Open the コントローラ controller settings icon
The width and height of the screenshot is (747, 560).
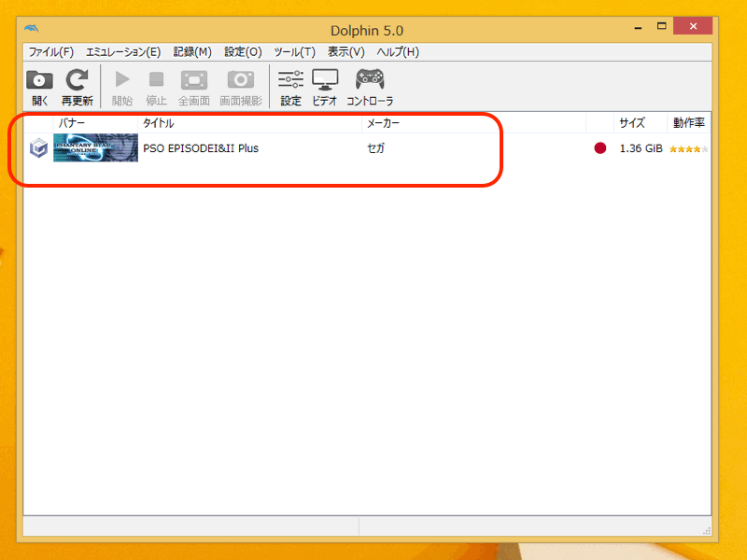pyautogui.click(x=370, y=87)
